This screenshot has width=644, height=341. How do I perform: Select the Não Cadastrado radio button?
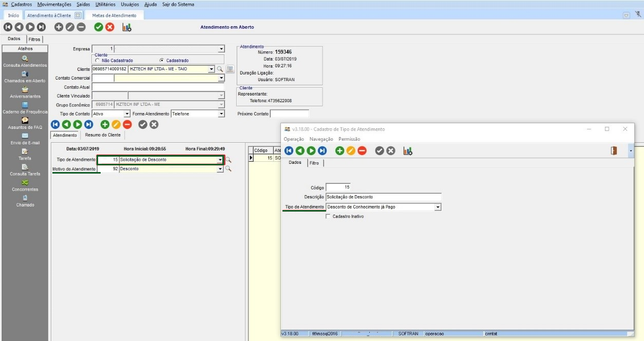pyautogui.click(x=98, y=61)
